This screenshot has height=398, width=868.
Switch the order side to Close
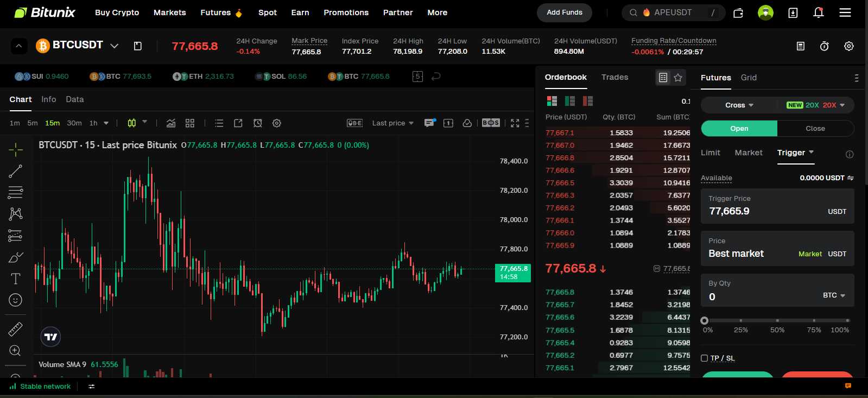pyautogui.click(x=815, y=129)
